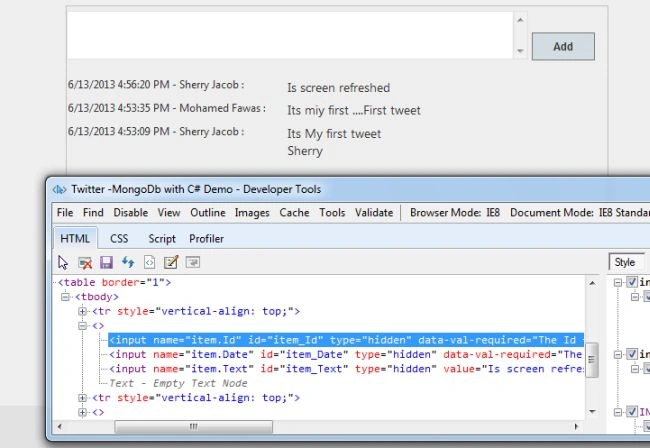650x448 pixels.
Task: Toggle the word wrap toolbar icon
Action: click(193, 262)
